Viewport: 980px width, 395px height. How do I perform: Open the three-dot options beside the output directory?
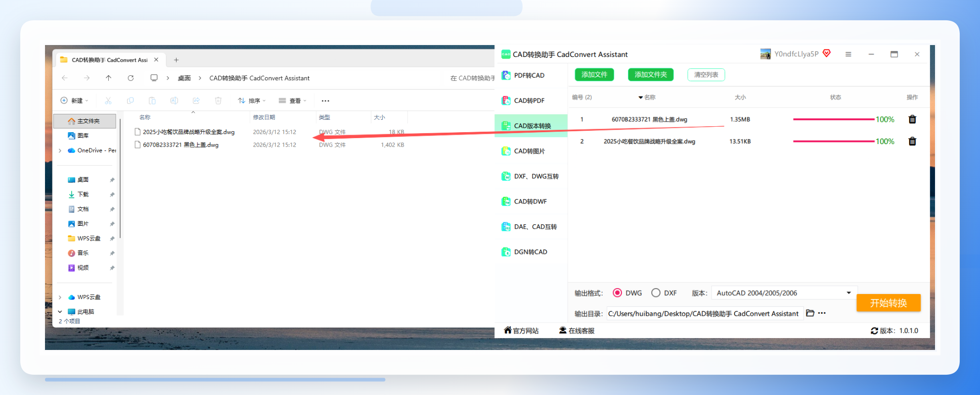(822, 313)
